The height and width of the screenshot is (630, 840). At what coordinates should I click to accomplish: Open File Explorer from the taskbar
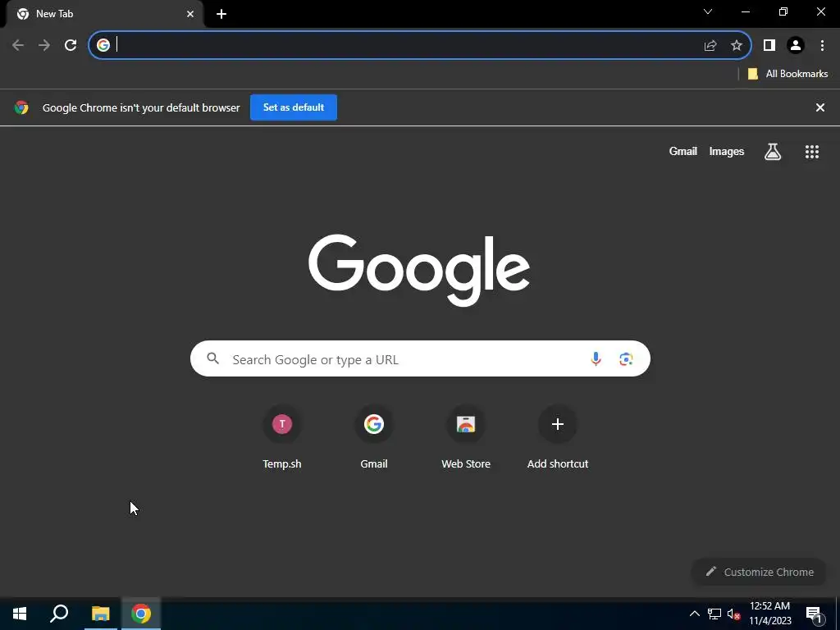(x=100, y=614)
